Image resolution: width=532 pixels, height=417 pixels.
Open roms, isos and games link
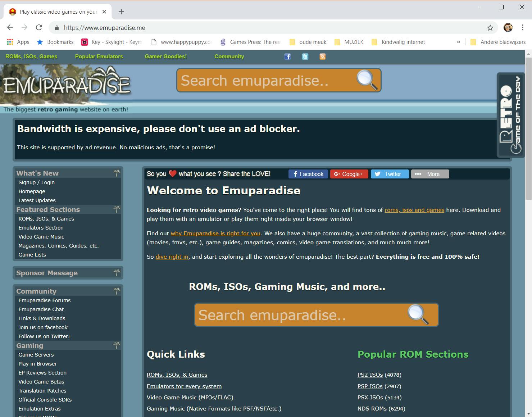[414, 210]
